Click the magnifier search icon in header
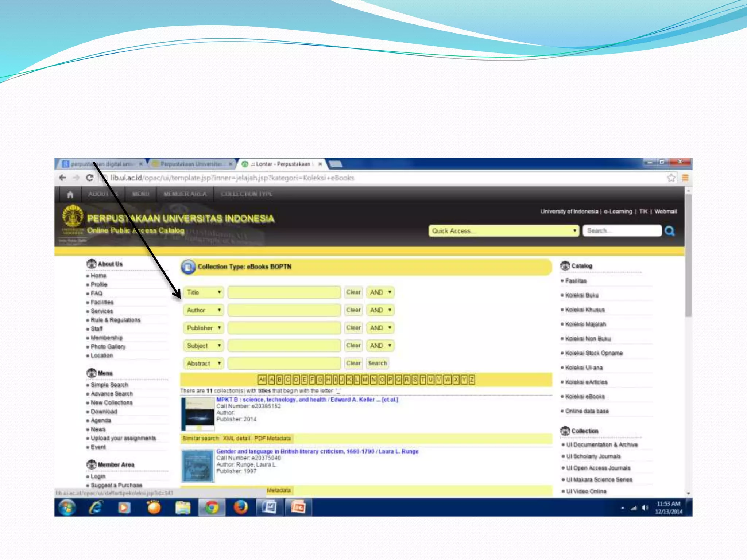Image resolution: width=747 pixels, height=560 pixels. pos(669,231)
